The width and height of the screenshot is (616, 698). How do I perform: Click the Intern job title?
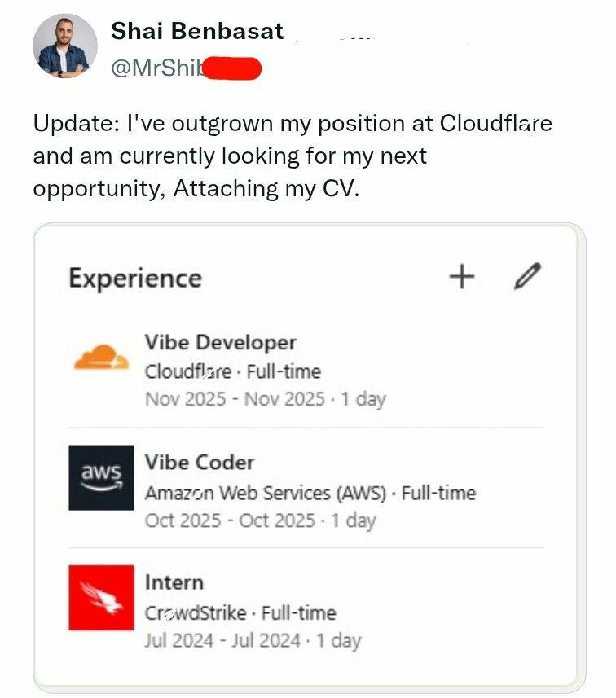(x=174, y=582)
